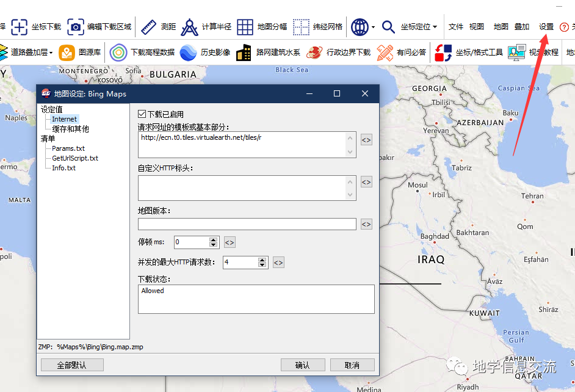The height and width of the screenshot is (392, 575).
Task: Click the 全部默认 button
Action: [x=72, y=365]
